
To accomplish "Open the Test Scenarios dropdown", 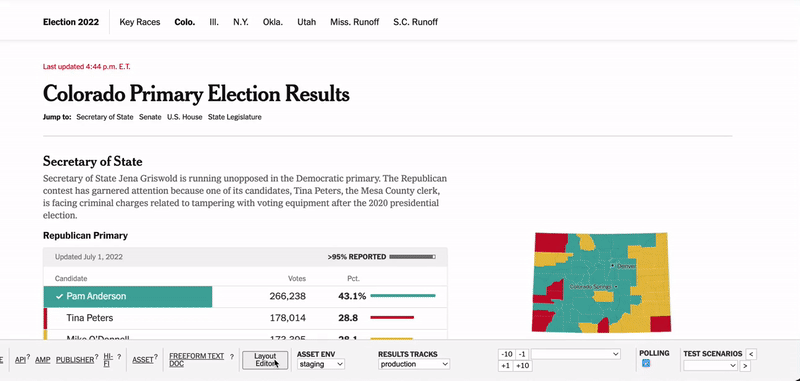I will [x=710, y=365].
